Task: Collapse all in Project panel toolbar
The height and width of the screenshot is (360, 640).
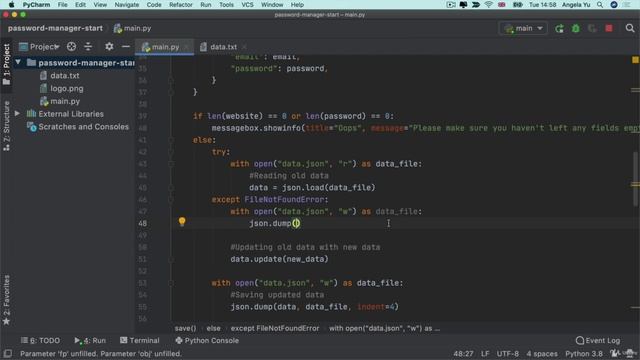Action: point(88,47)
